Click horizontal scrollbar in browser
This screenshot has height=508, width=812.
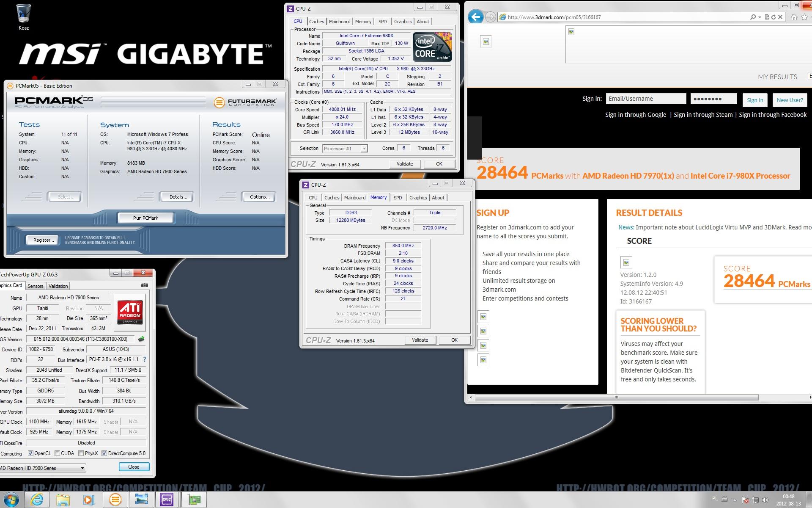coord(616,397)
